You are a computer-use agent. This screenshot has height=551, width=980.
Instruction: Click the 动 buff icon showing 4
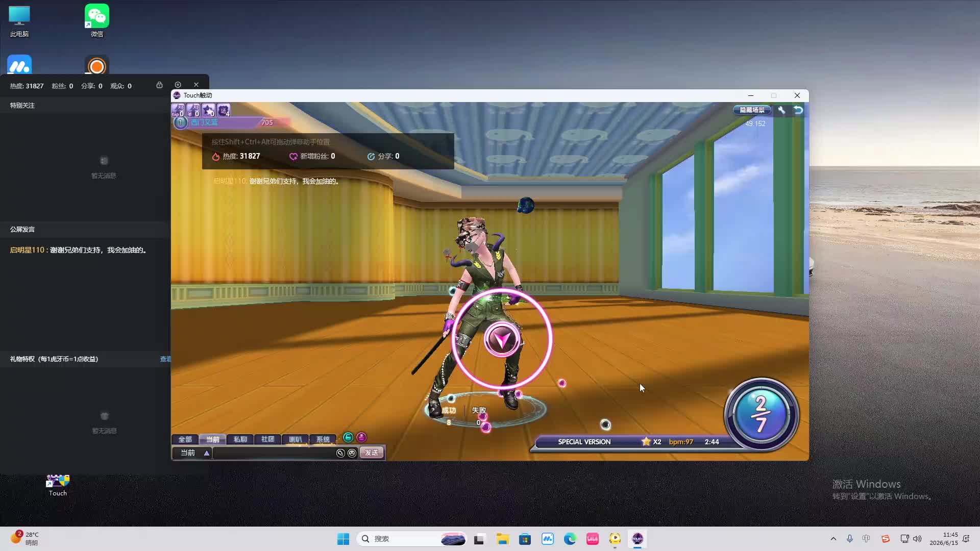point(224,110)
